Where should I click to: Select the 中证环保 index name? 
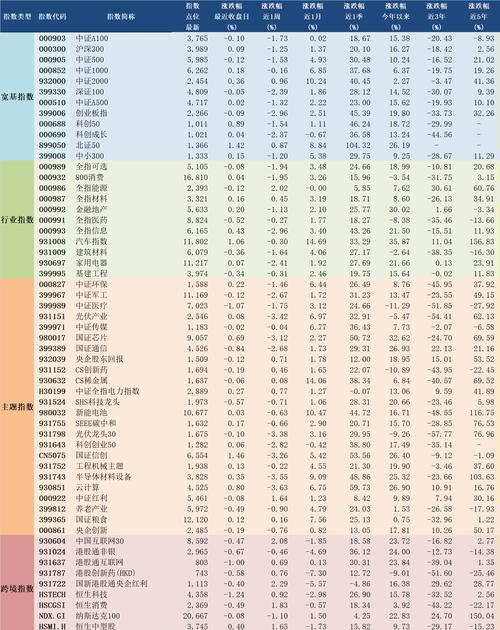92,284
